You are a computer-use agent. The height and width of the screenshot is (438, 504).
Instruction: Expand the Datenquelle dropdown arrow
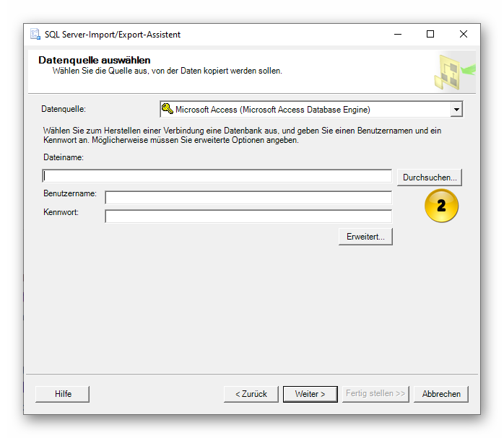point(456,110)
